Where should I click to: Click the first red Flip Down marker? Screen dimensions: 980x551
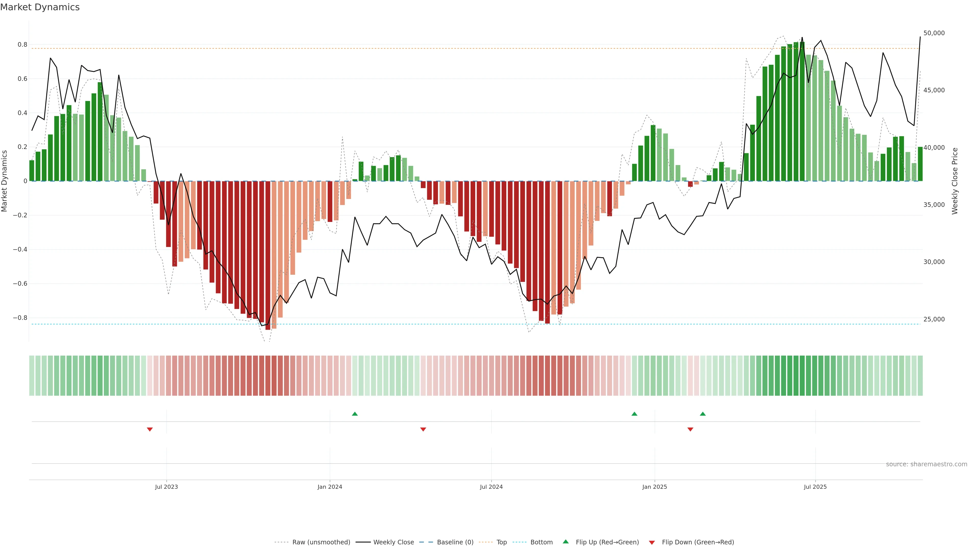coord(150,429)
